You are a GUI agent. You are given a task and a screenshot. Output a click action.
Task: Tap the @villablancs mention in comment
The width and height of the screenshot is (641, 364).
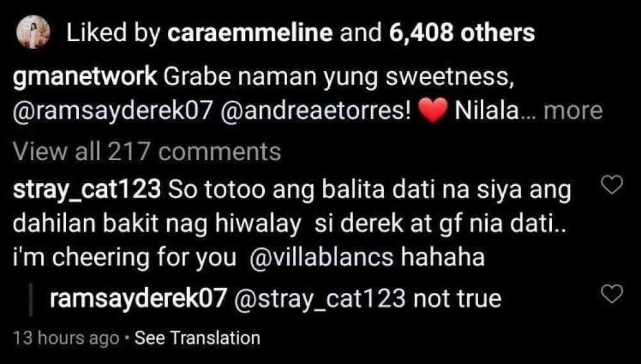click(x=321, y=258)
